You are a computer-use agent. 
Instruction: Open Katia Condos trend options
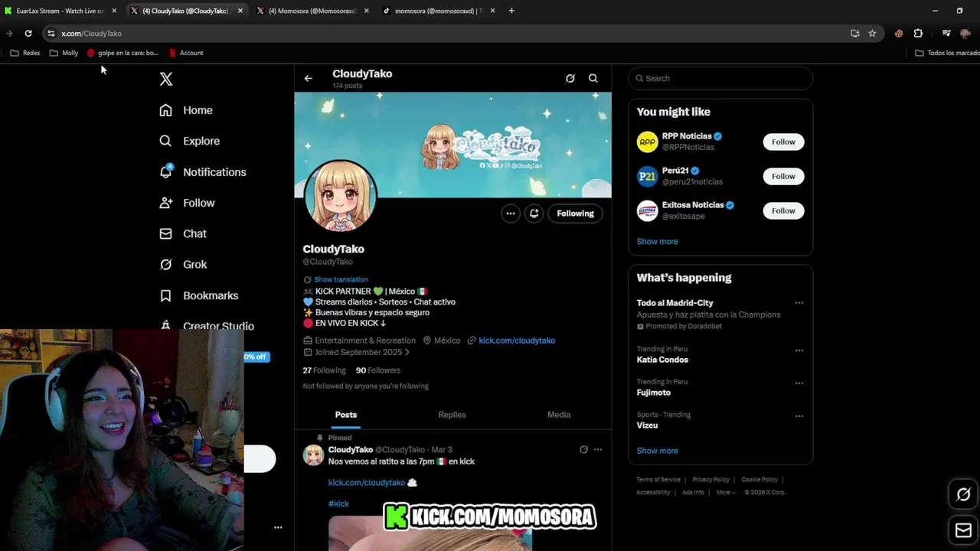(x=799, y=350)
